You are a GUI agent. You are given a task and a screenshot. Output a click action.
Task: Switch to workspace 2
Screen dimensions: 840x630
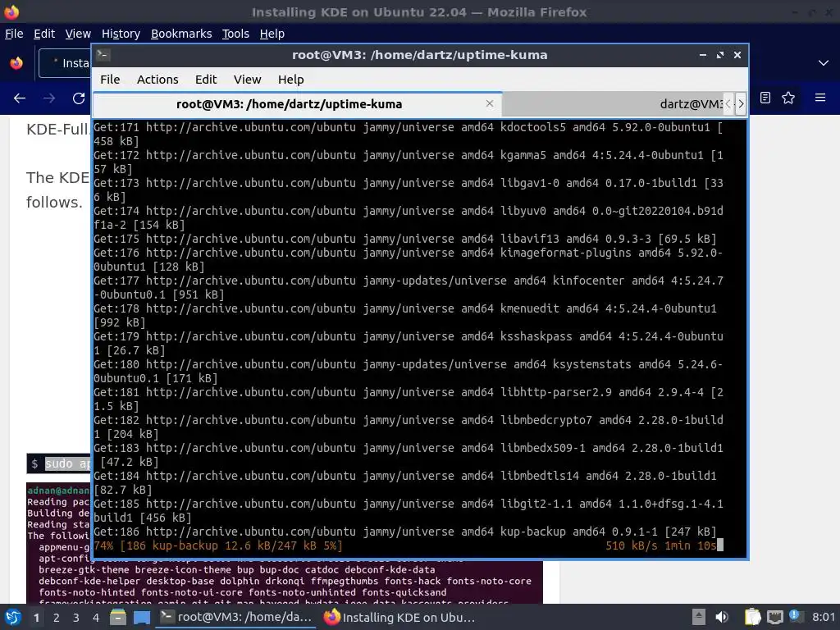57,618
